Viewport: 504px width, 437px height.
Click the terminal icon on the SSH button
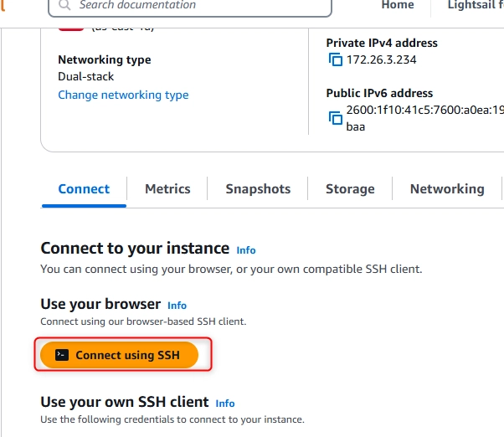coord(62,355)
